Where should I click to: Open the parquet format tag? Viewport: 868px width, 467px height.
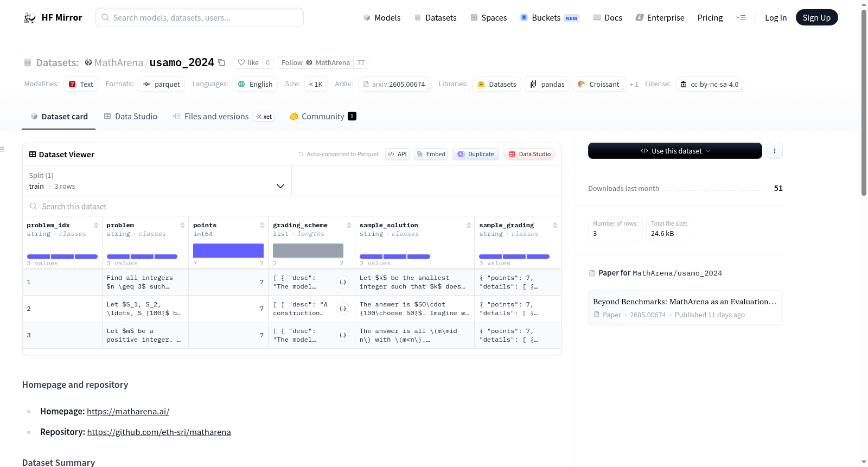pyautogui.click(x=162, y=84)
